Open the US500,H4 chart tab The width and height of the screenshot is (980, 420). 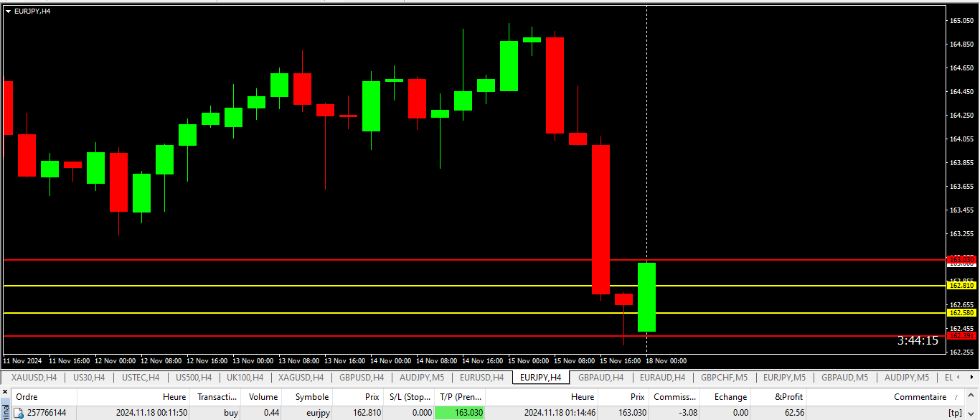pos(194,378)
